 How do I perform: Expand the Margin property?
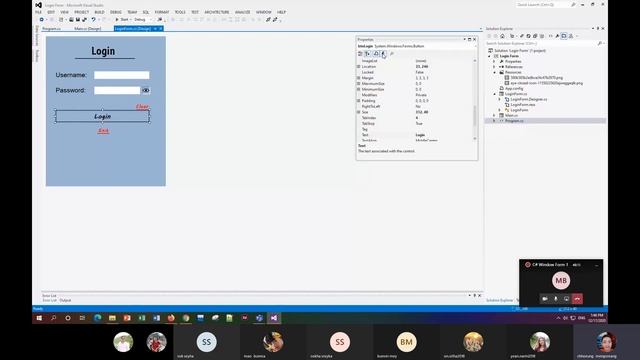tap(359, 78)
